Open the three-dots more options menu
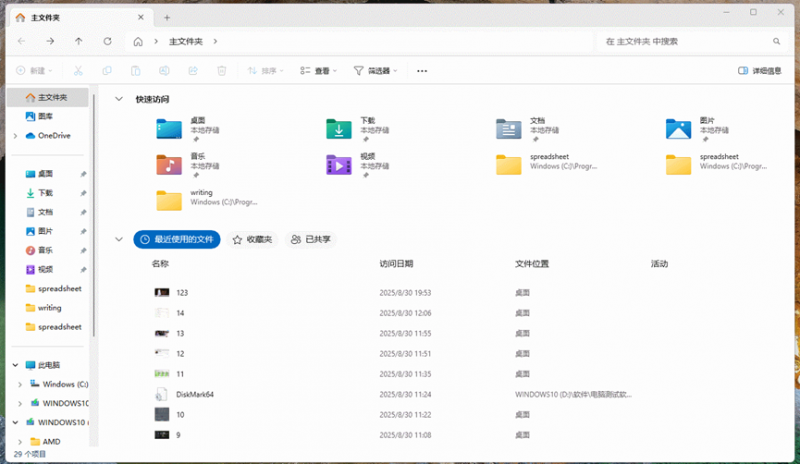800x464 pixels. pyautogui.click(x=422, y=71)
